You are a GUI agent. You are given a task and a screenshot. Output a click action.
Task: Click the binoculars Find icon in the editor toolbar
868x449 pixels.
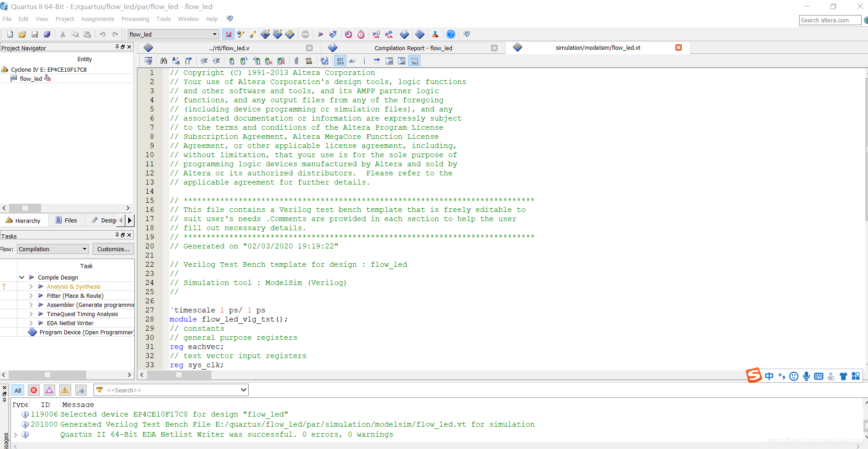163,61
